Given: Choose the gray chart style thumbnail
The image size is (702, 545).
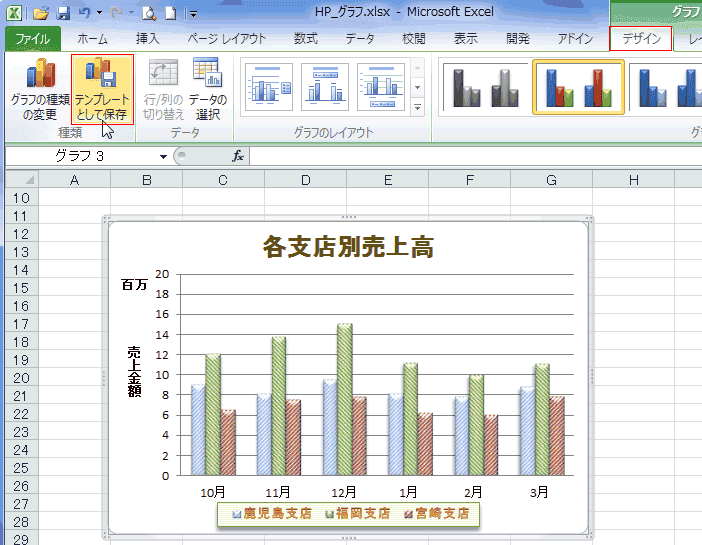Looking at the screenshot, I should (485, 87).
